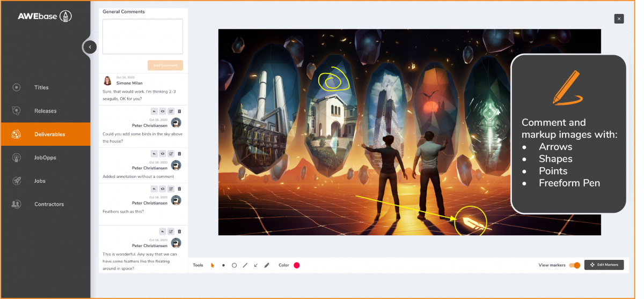
Task: Go to Releases in the sidebar
Action: click(45, 111)
